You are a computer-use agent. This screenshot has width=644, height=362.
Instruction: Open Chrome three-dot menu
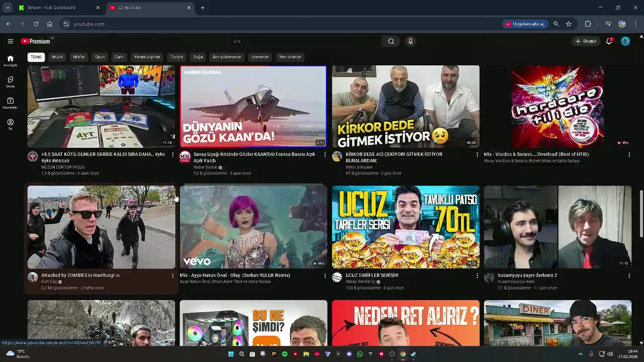click(x=635, y=24)
